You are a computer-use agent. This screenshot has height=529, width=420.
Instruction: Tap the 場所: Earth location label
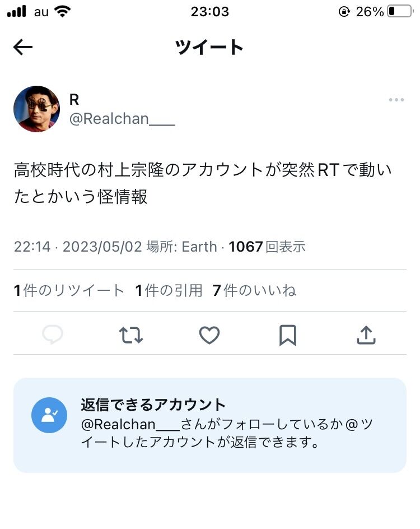pyautogui.click(x=181, y=247)
